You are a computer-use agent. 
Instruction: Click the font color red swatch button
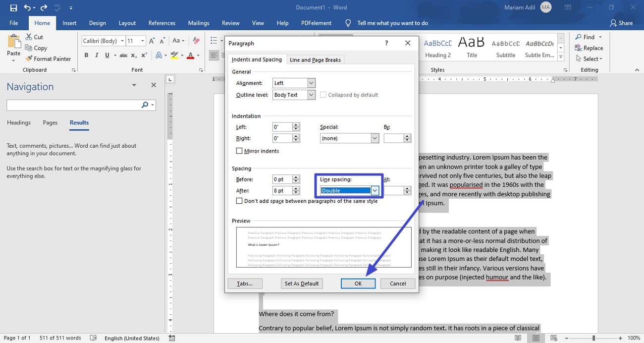190,55
